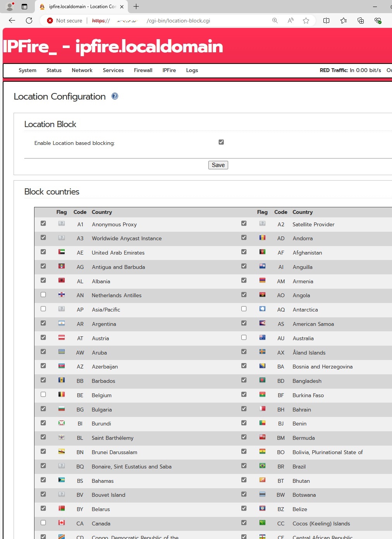The image size is (392, 539).
Task: Click the Save button
Action: tap(218, 165)
